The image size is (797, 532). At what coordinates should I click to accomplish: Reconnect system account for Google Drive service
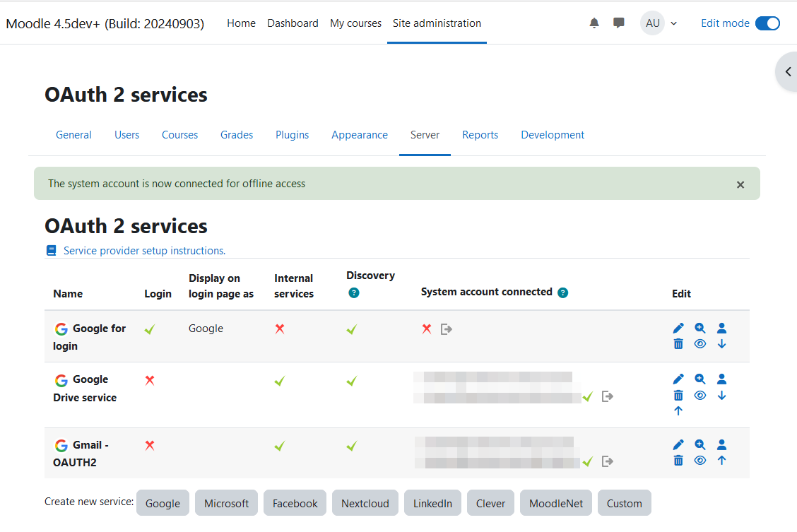coord(608,396)
